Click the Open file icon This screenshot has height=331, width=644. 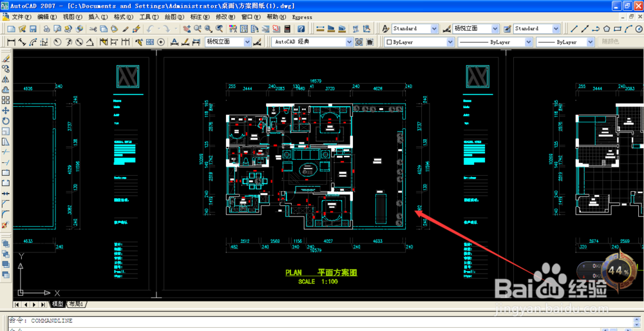click(22, 29)
